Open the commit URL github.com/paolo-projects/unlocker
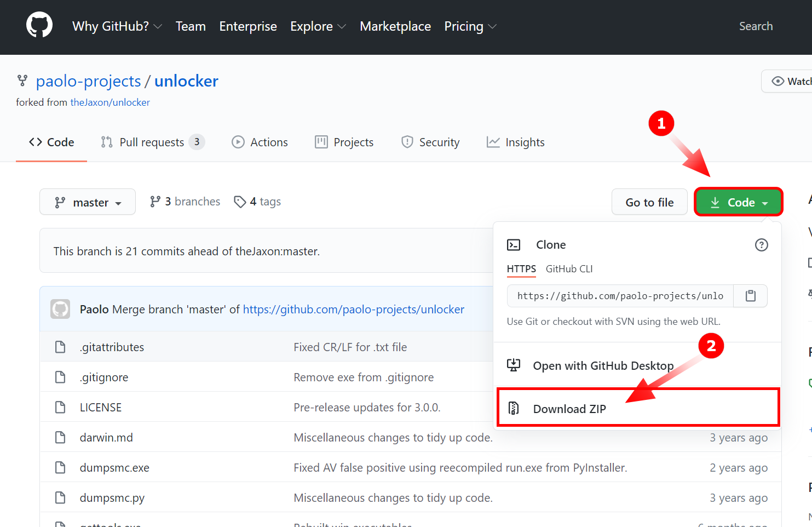 pyautogui.click(x=354, y=310)
